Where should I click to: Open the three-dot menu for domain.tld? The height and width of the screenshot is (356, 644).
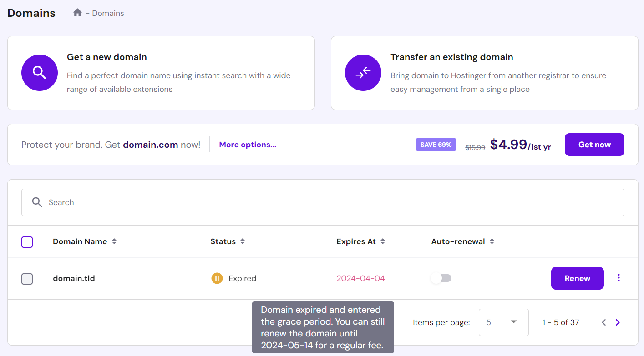point(619,278)
